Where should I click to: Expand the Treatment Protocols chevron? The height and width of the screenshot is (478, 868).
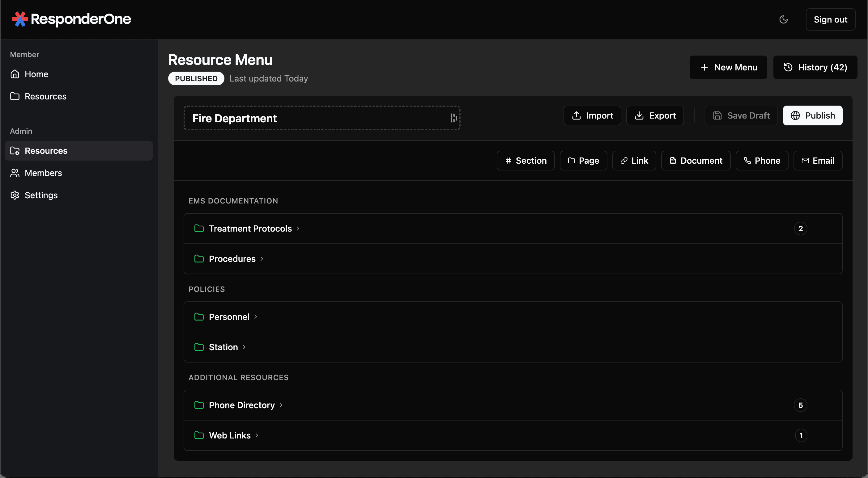pyautogui.click(x=298, y=229)
